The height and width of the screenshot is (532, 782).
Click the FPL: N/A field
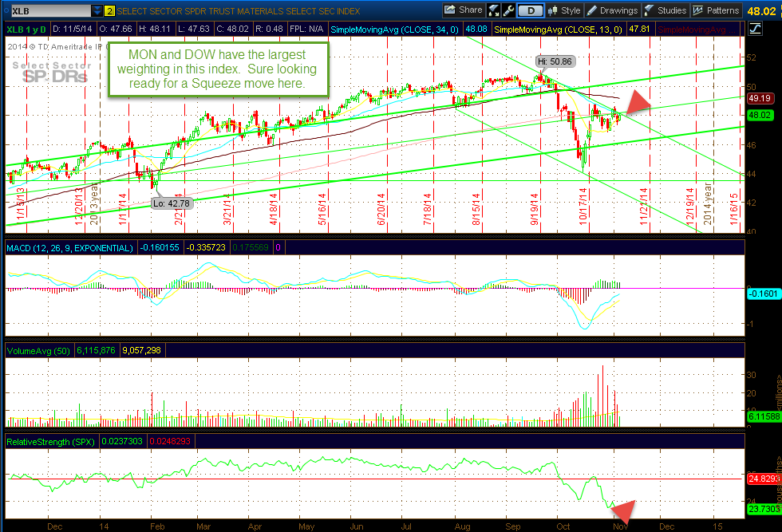306,30
